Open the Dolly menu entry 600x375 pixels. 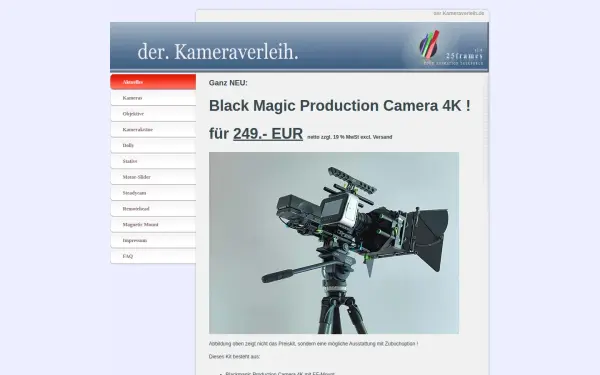pyautogui.click(x=153, y=145)
